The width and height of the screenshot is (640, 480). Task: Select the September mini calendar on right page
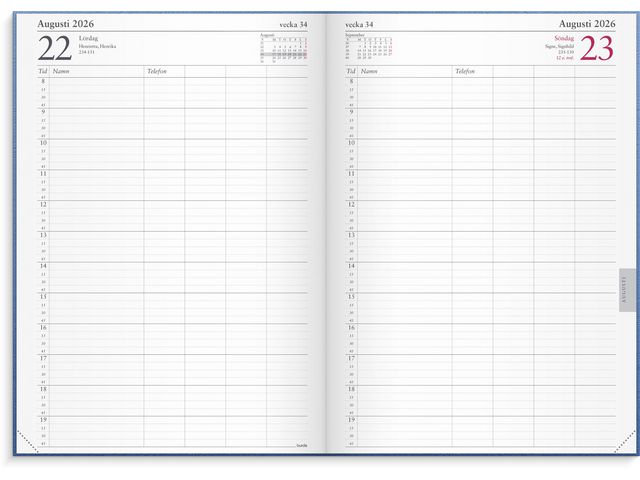(x=367, y=47)
